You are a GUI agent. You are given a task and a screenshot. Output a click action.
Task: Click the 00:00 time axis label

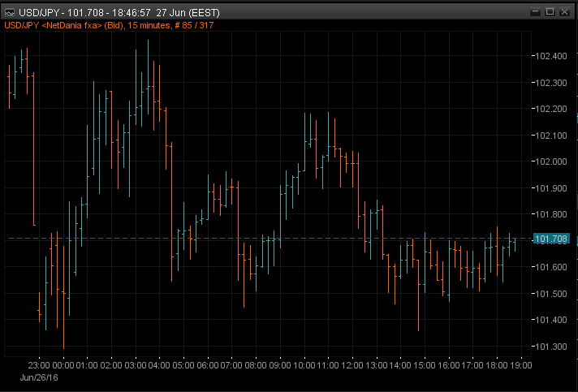[63, 365]
